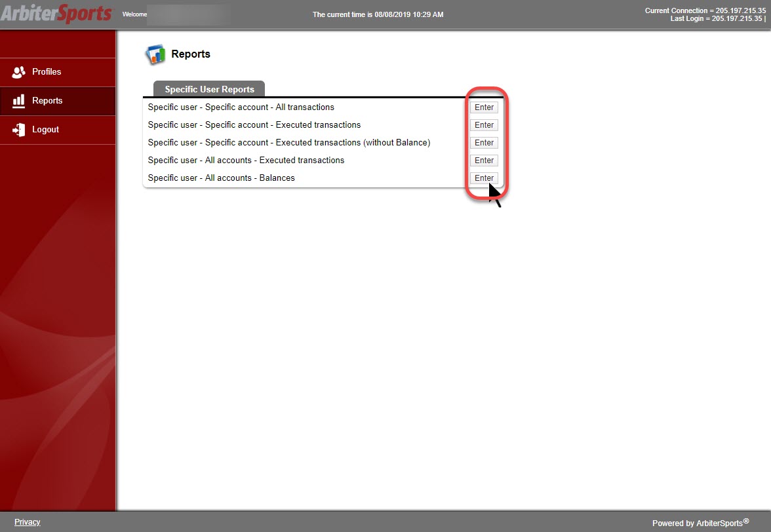Select the Specific User Reports tab
This screenshot has width=771, height=532.
click(209, 89)
